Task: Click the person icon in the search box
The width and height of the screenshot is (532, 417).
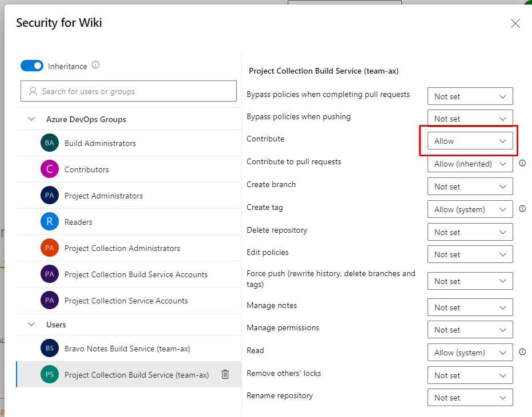Action: tap(33, 91)
